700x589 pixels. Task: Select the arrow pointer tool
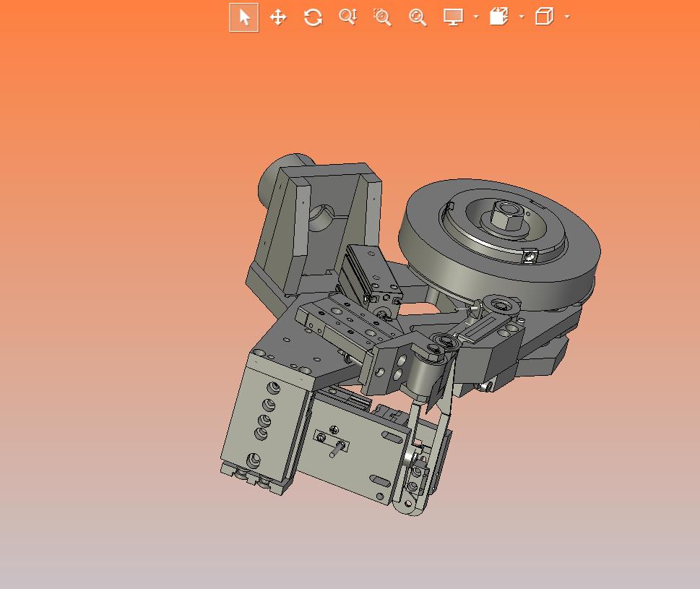(x=243, y=17)
